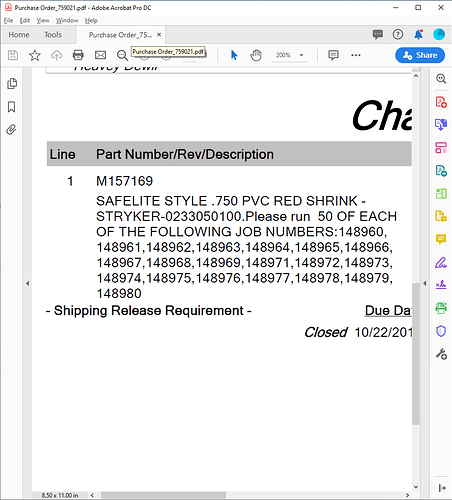Add a sticky note comment from toolbar

(x=333, y=55)
